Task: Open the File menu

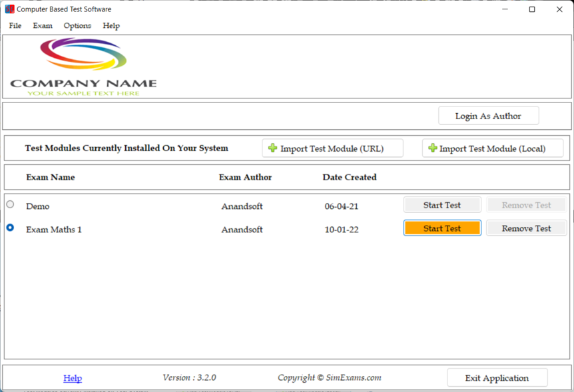Action: (x=15, y=25)
